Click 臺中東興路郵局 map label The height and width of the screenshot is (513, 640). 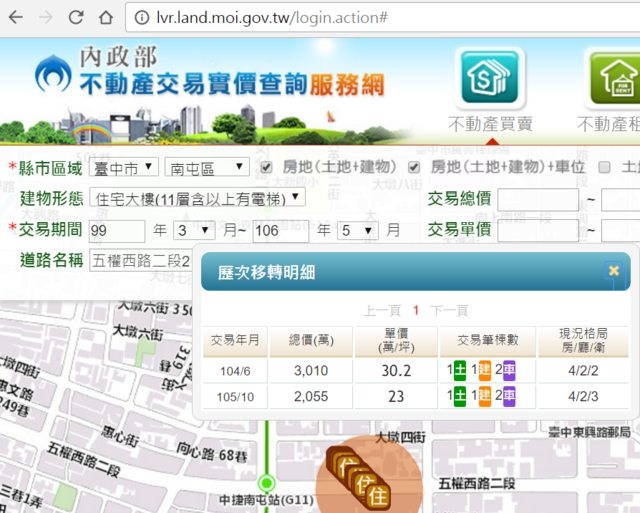[x=589, y=432]
